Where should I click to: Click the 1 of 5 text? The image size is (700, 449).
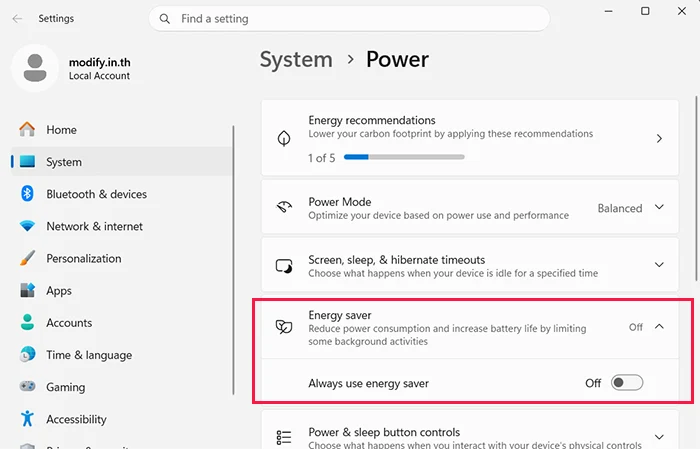[321, 158]
